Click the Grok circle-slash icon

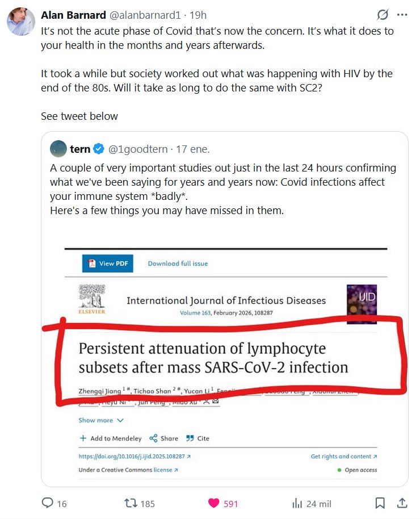383,15
